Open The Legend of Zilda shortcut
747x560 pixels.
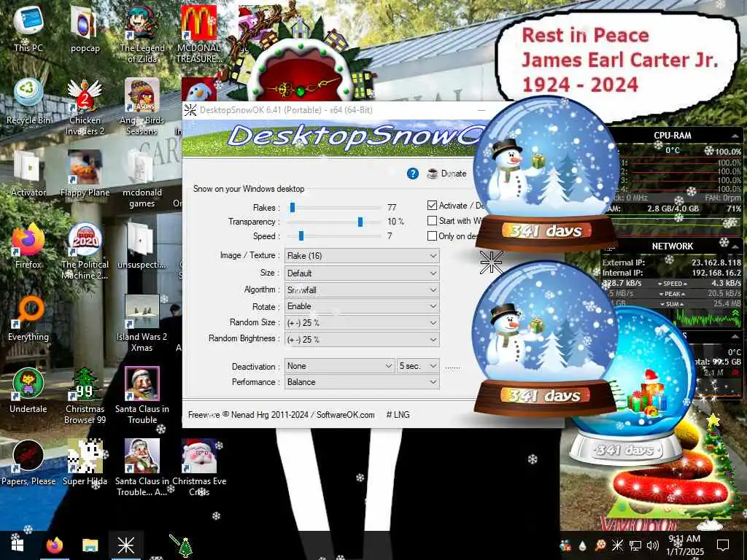coord(142,34)
